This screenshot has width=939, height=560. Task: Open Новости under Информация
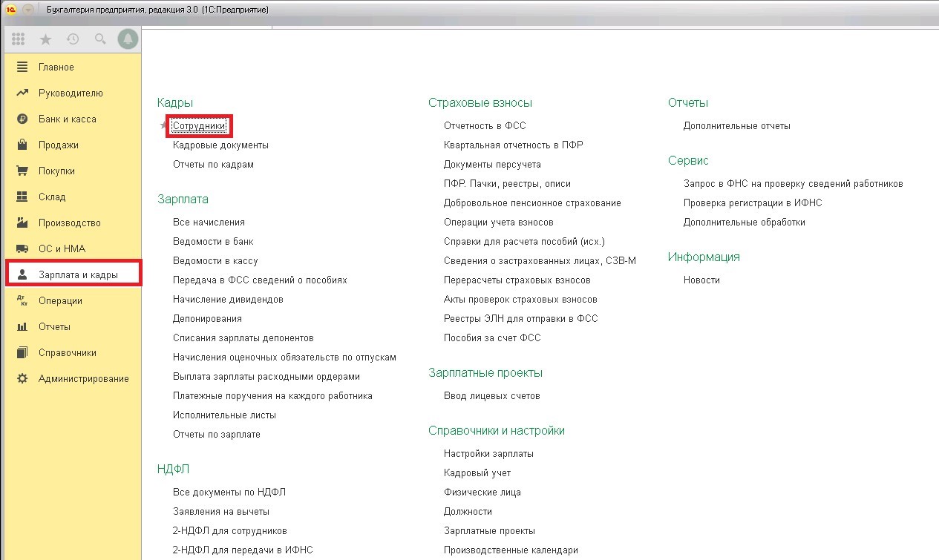[x=701, y=280]
